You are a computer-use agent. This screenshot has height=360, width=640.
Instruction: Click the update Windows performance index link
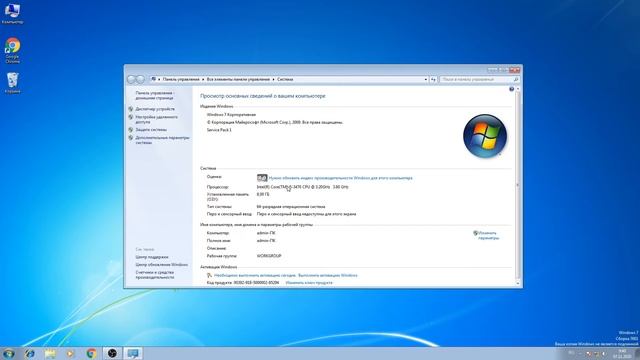coord(340,178)
